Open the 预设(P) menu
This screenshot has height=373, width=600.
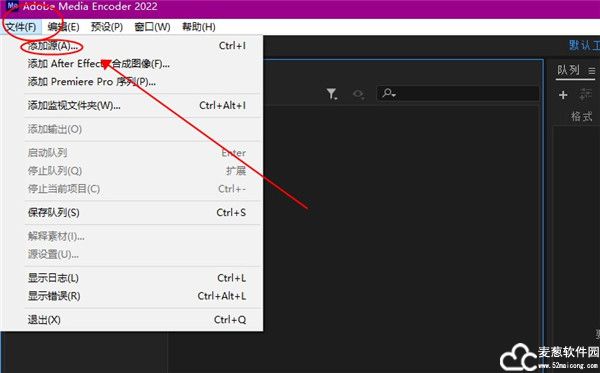[x=107, y=27]
